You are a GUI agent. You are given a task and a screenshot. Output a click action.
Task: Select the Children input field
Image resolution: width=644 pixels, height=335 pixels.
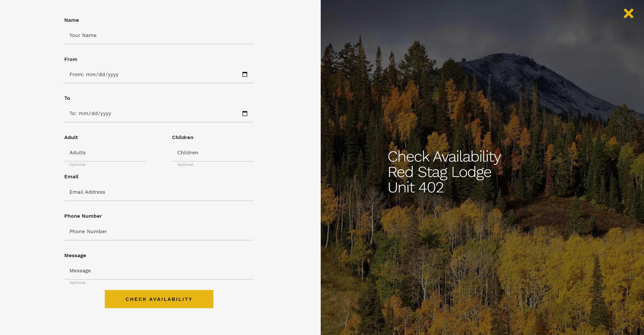pyautogui.click(x=213, y=153)
